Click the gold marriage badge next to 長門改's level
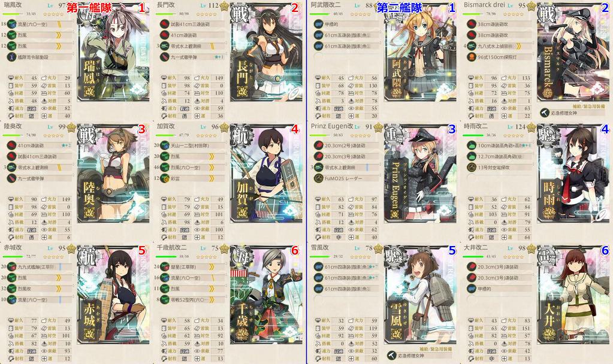Image resolution: width=613 pixels, height=364 pixels. (224, 6)
